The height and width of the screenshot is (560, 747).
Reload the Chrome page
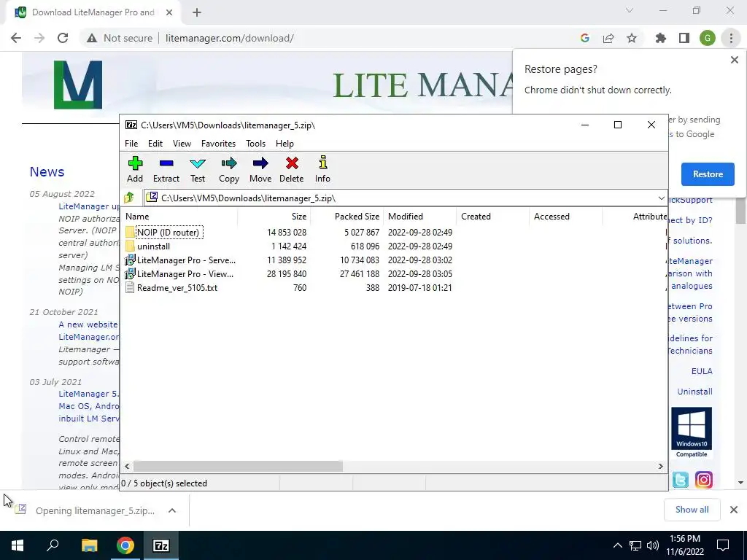63,38
